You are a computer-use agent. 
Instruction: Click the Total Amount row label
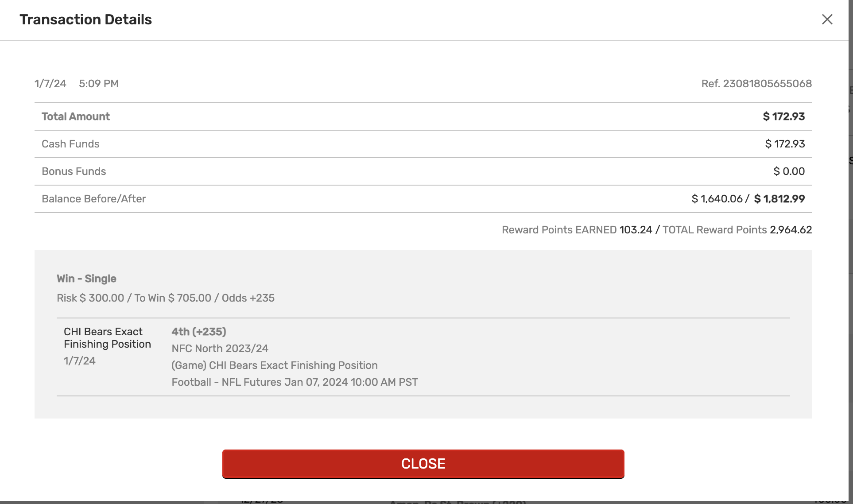tap(76, 116)
